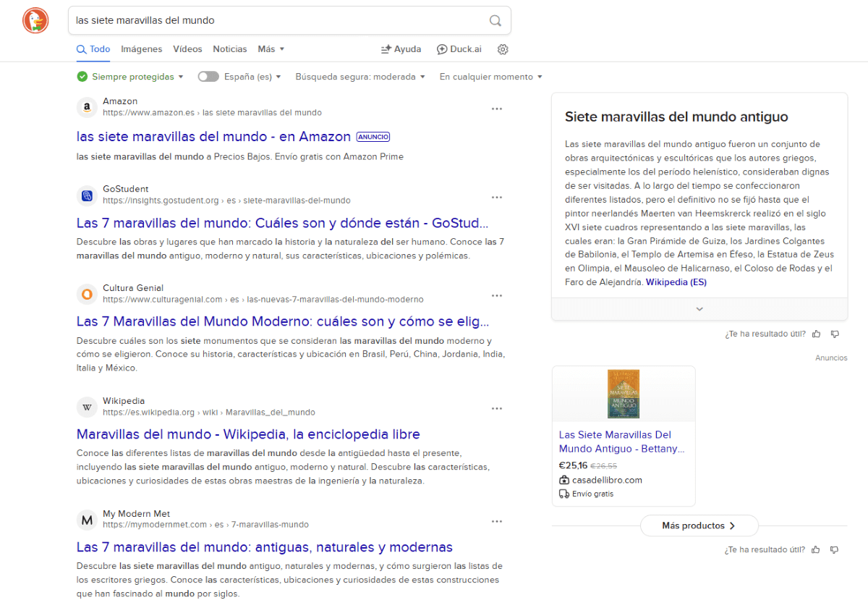Thumbs down the products ads section
This screenshot has width=868, height=608.
(x=835, y=549)
